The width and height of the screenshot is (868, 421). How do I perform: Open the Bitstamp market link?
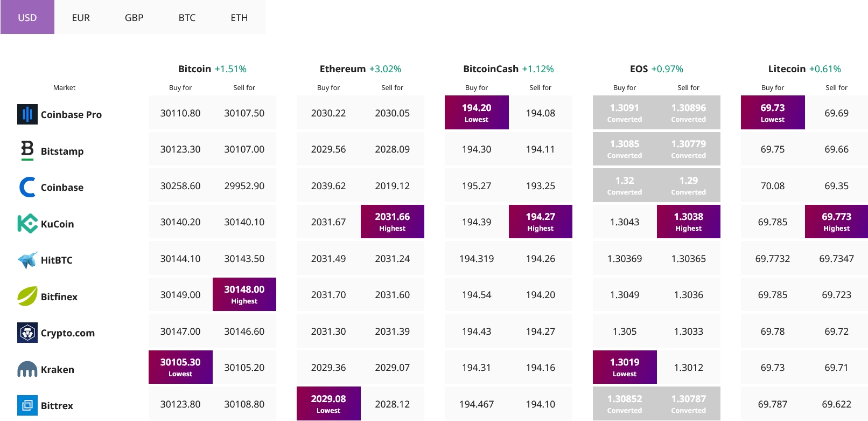pos(62,151)
